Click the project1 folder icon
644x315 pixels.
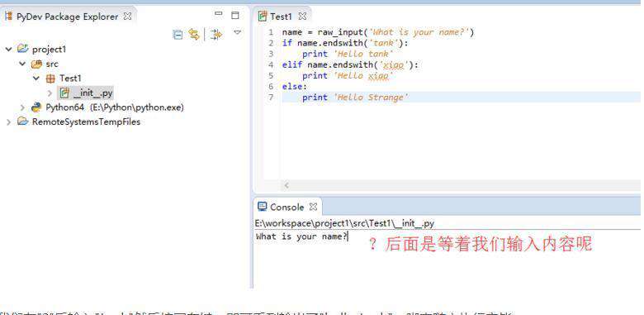[x=23, y=49]
